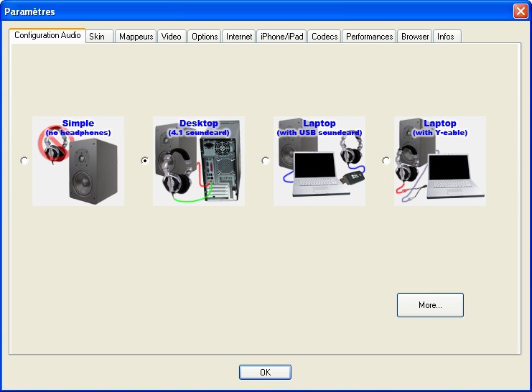Choose the Laptop USB soundcard radio button
This screenshot has width=532, height=392.
266,161
